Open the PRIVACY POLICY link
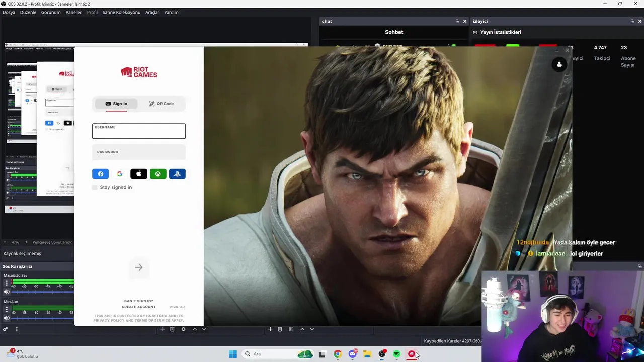 click(x=109, y=320)
